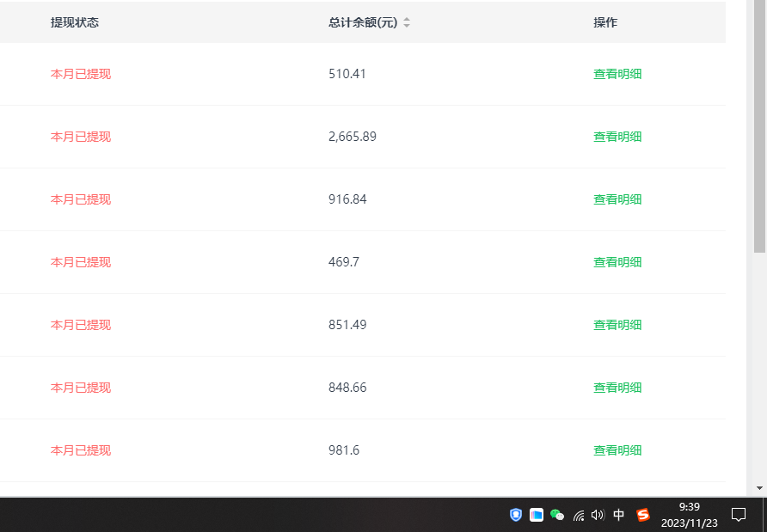This screenshot has width=767, height=532.
Task: Click the date 2023/11/23 in the taskbar
Action: (x=690, y=522)
